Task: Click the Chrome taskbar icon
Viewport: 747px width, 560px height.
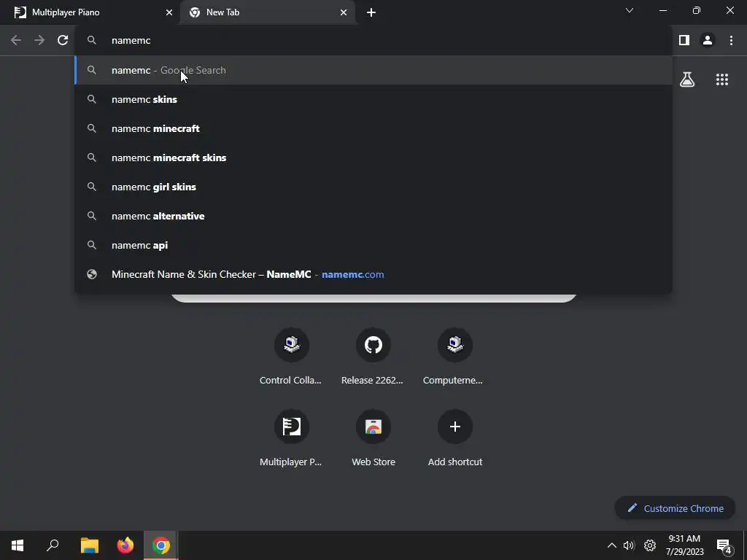Action: click(x=161, y=545)
